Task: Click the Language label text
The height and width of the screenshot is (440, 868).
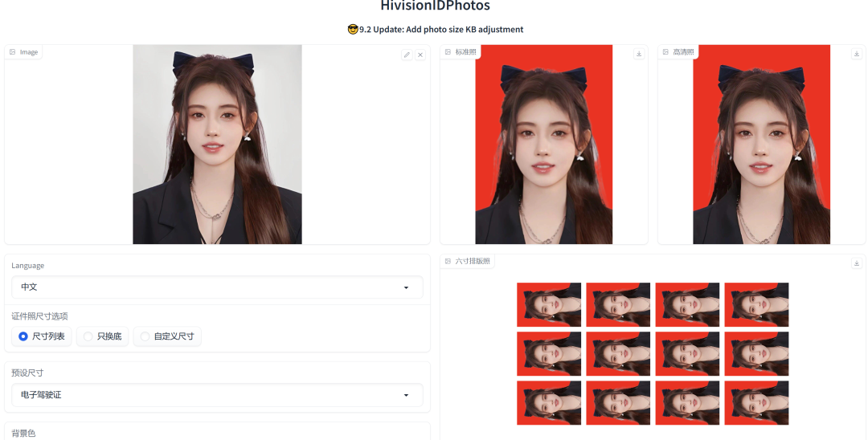Action: tap(27, 265)
